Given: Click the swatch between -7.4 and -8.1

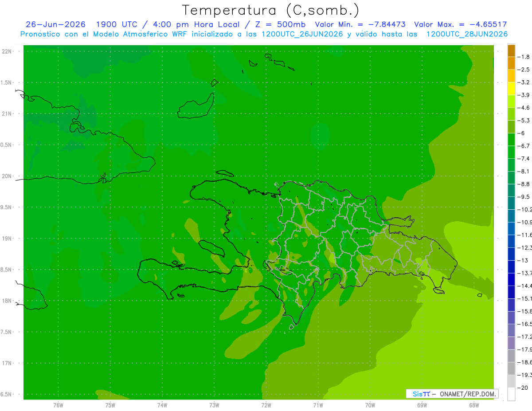Looking at the screenshot, I should pyautogui.click(x=511, y=165).
